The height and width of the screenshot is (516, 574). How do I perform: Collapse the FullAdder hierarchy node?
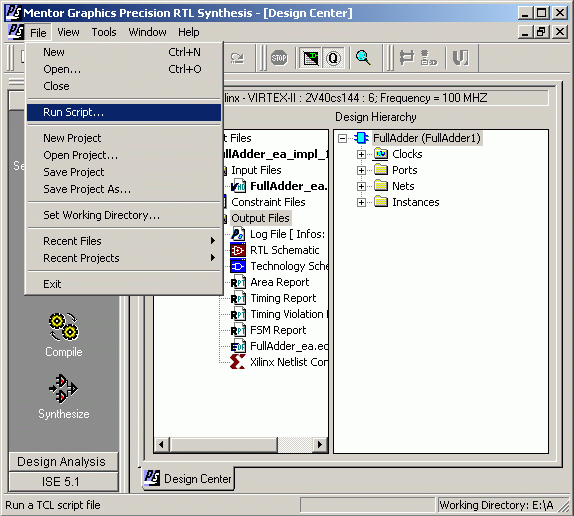click(342, 138)
